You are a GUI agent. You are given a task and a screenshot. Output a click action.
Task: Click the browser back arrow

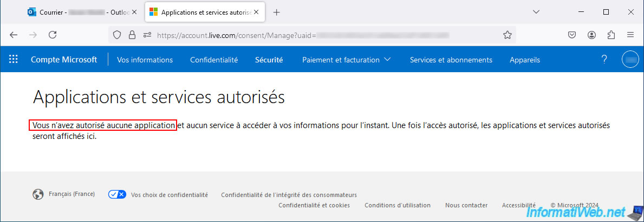point(14,35)
